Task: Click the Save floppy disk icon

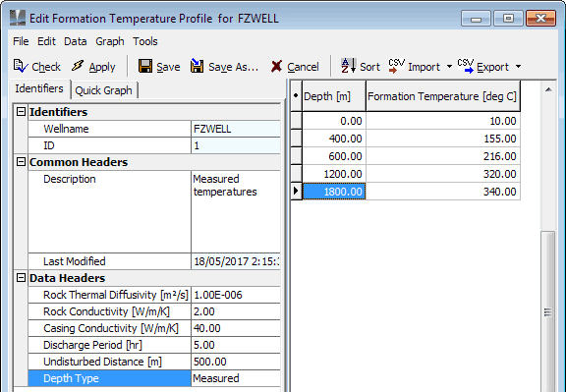Action: point(145,66)
